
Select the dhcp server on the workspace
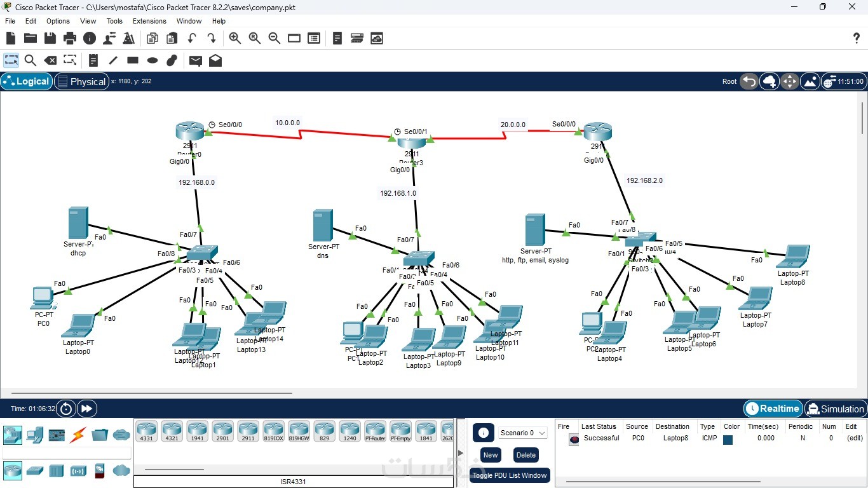78,223
